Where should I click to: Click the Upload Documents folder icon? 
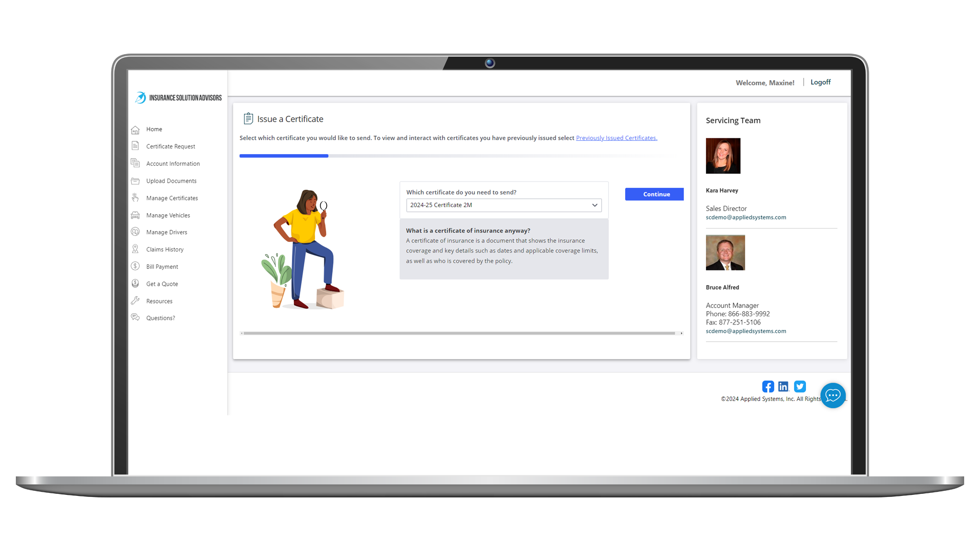135,181
